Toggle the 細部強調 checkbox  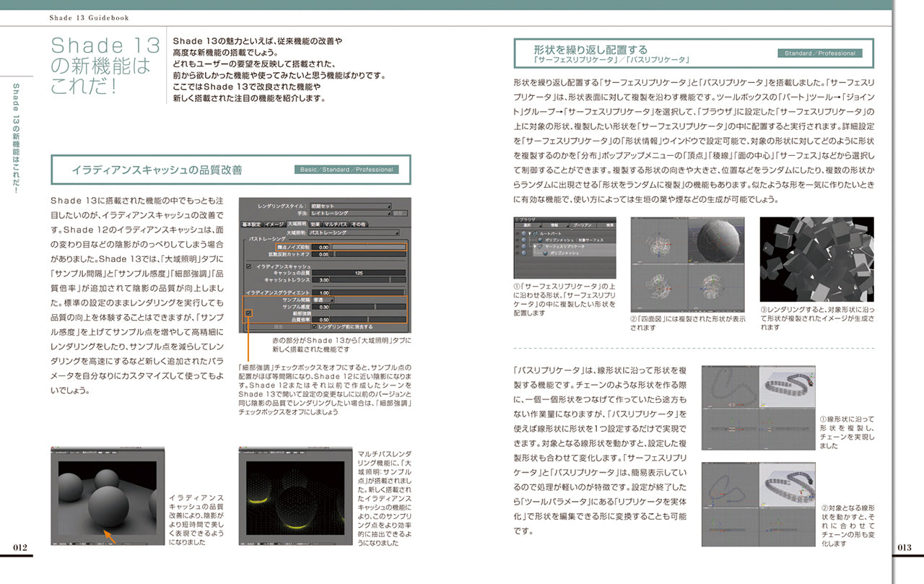pyautogui.click(x=249, y=313)
